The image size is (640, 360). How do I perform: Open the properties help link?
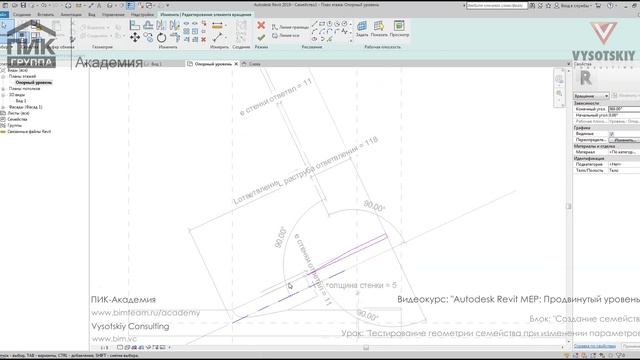[x=595, y=346]
